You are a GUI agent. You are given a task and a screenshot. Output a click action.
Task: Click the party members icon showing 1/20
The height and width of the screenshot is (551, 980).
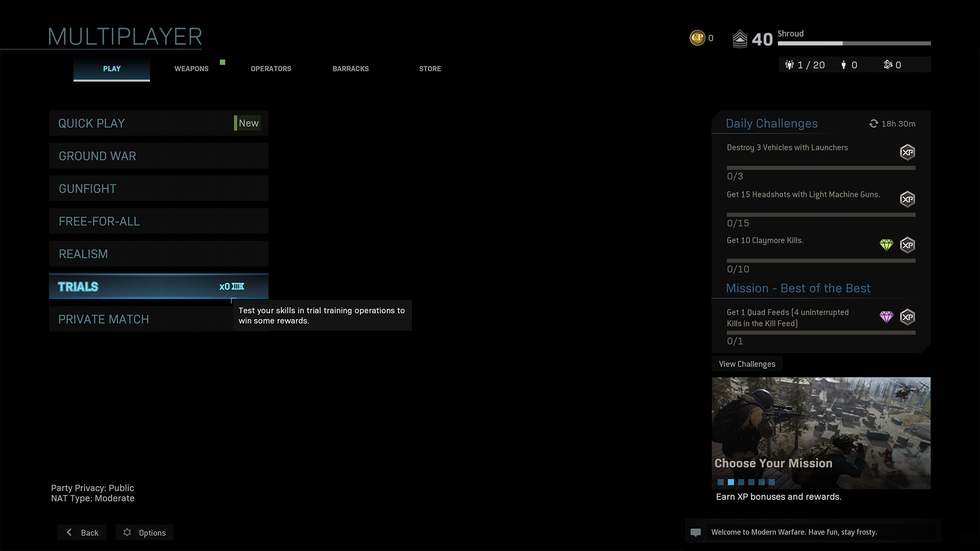pyautogui.click(x=790, y=65)
